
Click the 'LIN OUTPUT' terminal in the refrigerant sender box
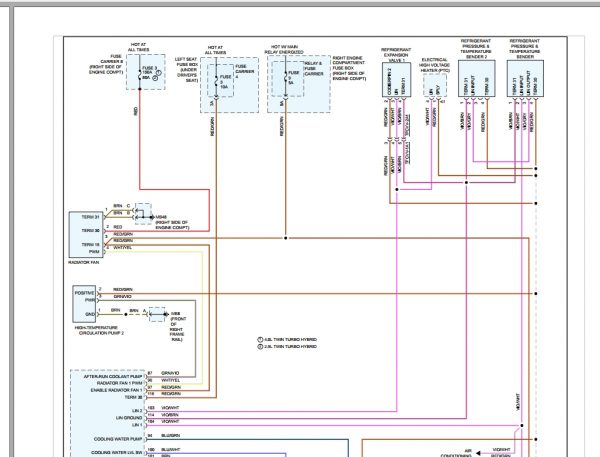(528, 81)
